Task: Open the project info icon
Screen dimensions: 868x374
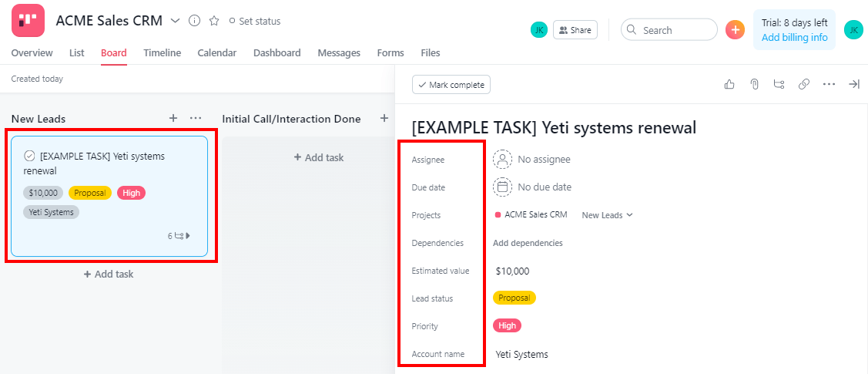Action: (194, 21)
